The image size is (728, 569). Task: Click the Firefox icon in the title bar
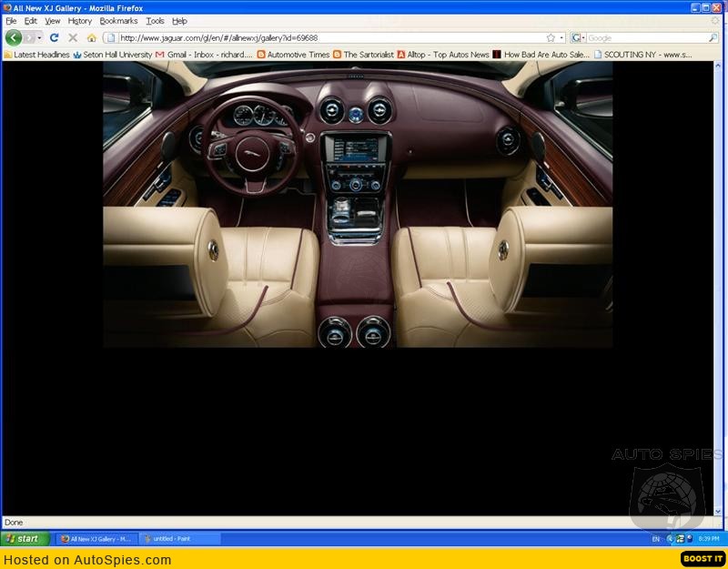7,8
